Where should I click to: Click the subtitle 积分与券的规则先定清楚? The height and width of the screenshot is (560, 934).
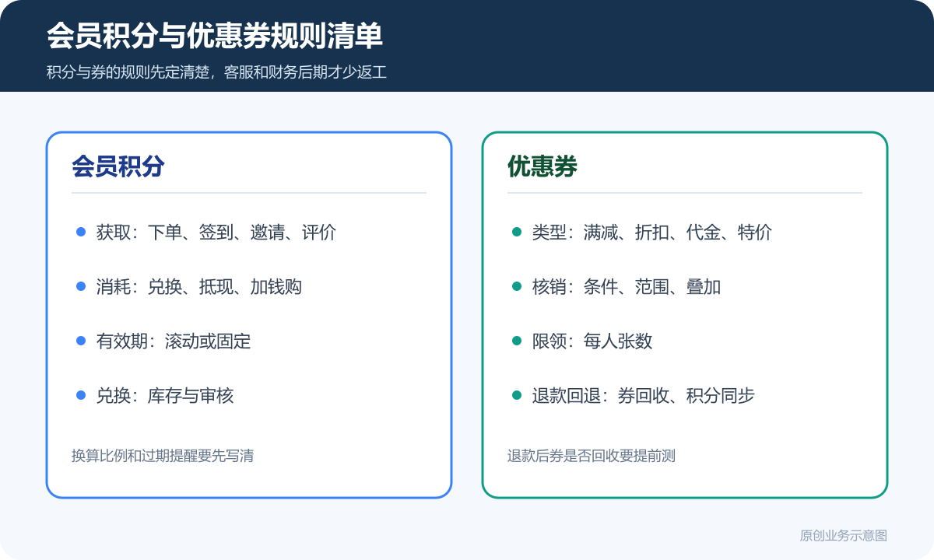(128, 74)
